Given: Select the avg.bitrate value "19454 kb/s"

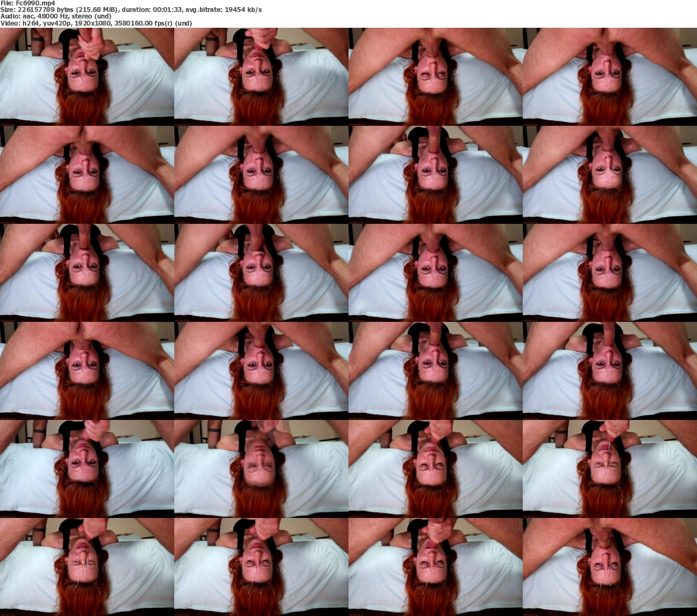Looking at the screenshot, I should (243, 10).
